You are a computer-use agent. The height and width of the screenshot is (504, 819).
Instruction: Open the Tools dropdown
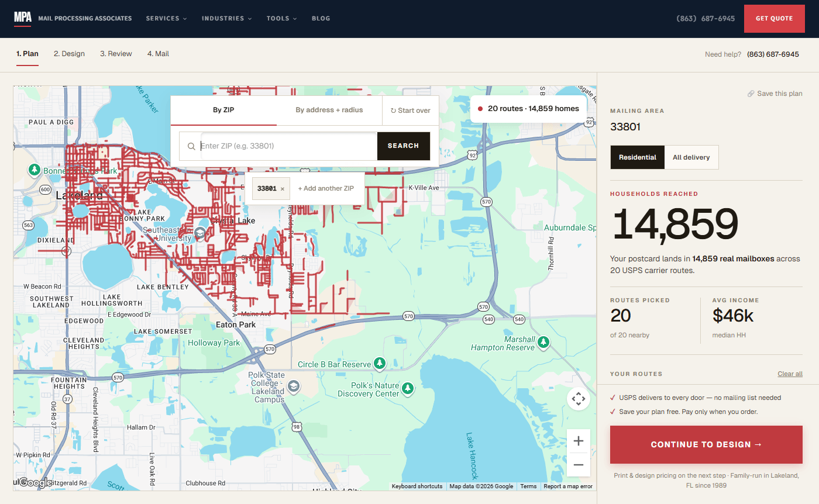(281, 18)
